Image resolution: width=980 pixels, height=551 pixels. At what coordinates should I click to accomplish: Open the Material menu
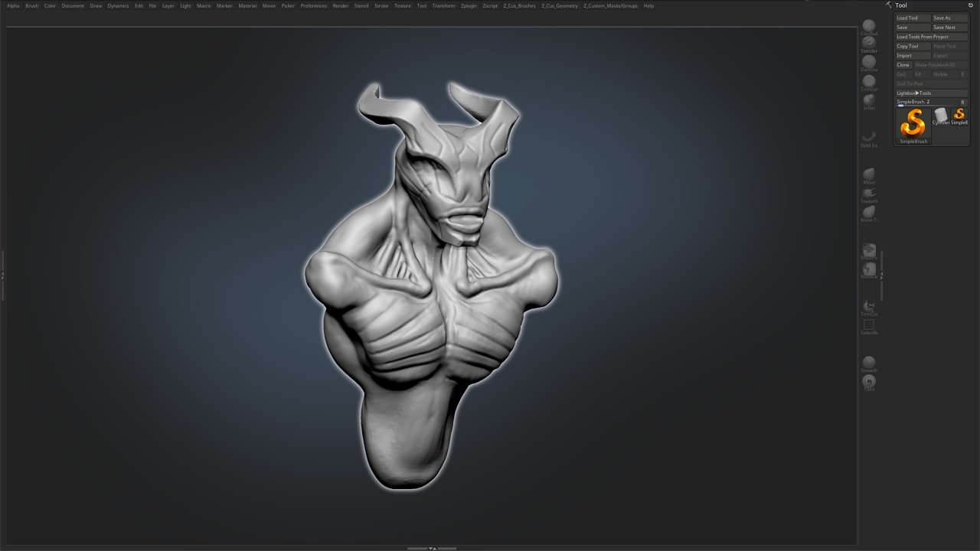pyautogui.click(x=247, y=5)
